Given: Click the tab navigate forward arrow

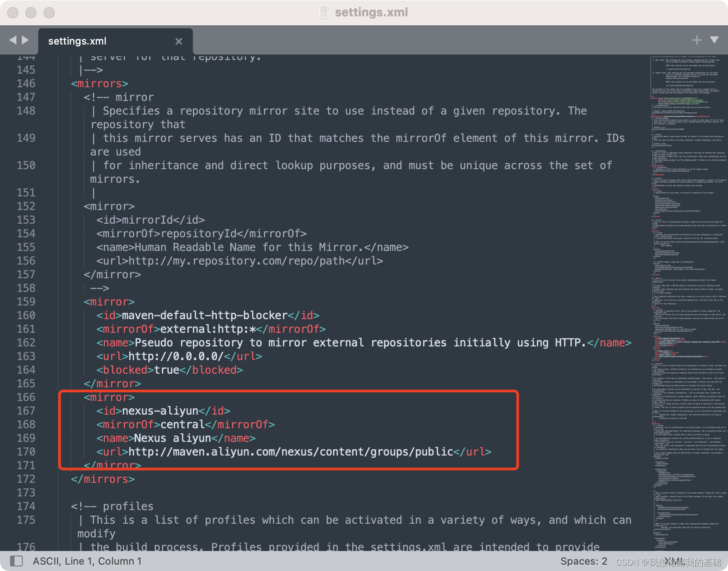Looking at the screenshot, I should tap(25, 40).
